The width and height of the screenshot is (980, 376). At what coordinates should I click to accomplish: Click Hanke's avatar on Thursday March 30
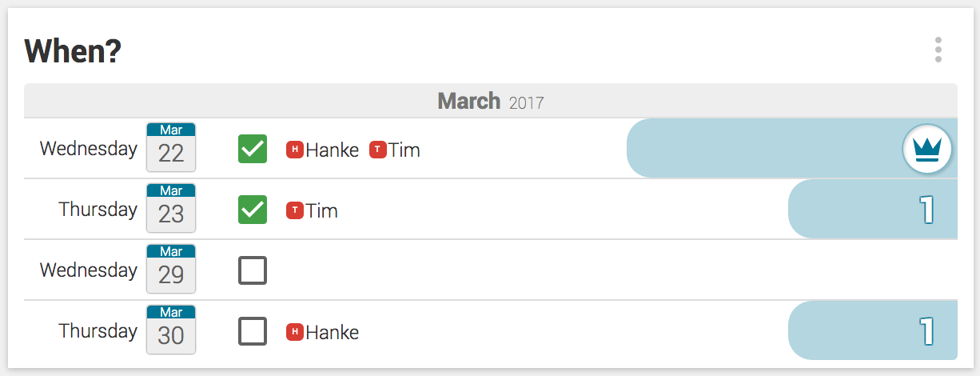click(295, 332)
